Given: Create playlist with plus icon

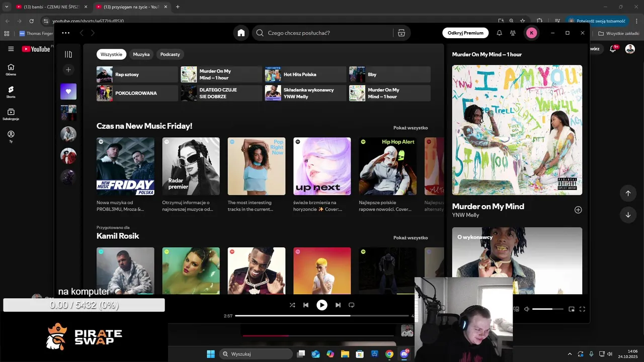Looking at the screenshot, I should click(x=68, y=69).
